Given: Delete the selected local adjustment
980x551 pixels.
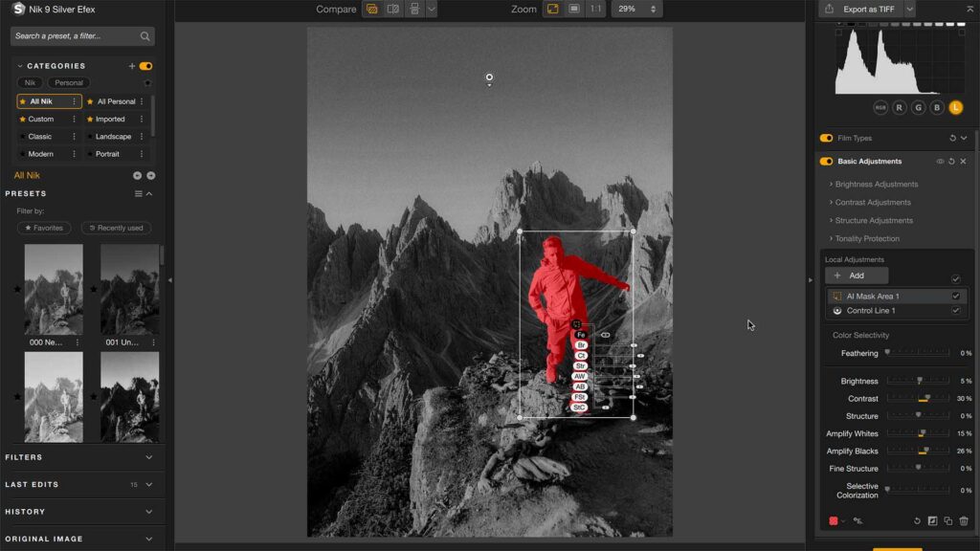Looking at the screenshot, I should [x=964, y=520].
